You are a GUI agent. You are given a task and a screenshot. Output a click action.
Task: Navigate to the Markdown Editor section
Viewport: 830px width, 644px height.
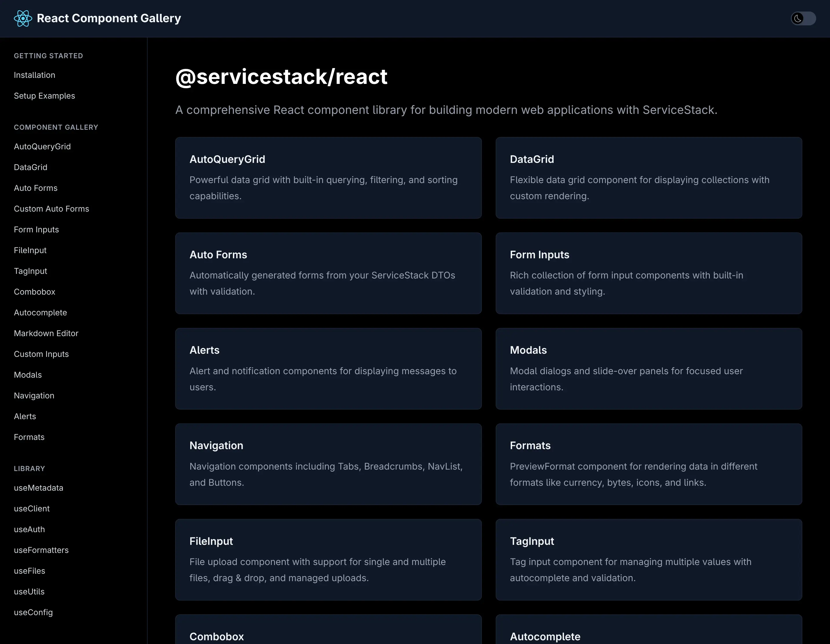pyautogui.click(x=46, y=333)
